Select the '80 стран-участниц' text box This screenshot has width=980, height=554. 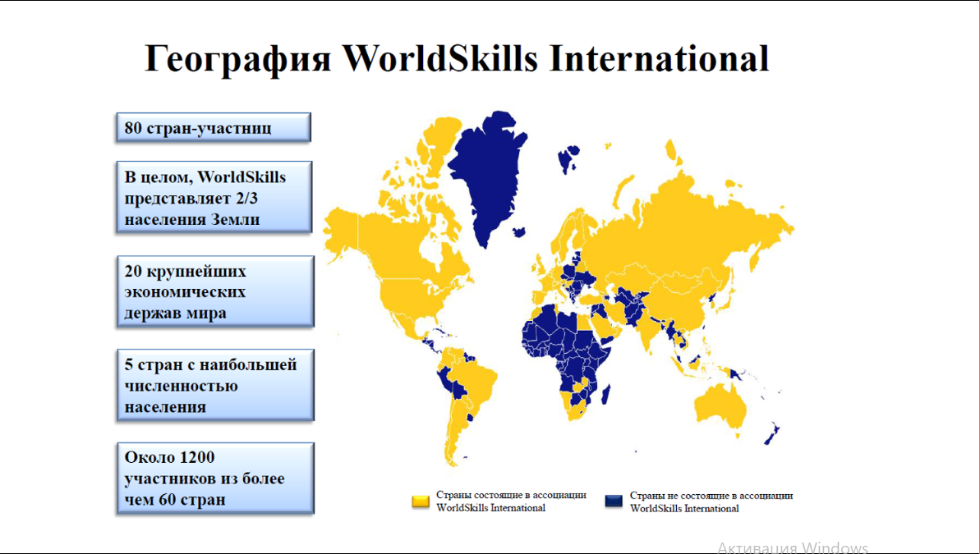(x=213, y=127)
